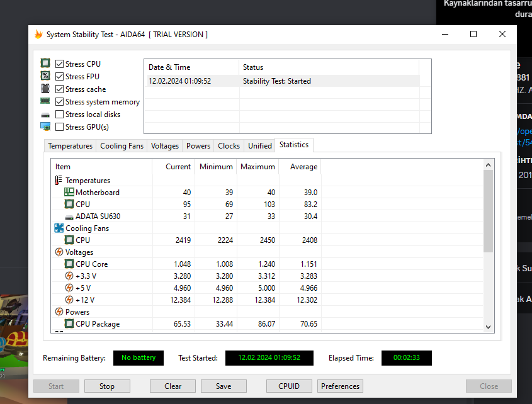
Task: Select the Statistics tab
Action: (294, 145)
